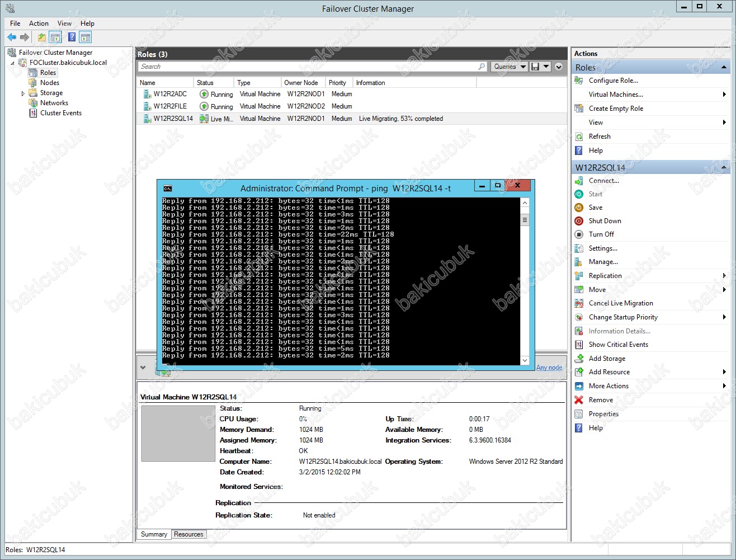Click the green Add Storage icon
The image size is (736, 560).
(x=579, y=359)
